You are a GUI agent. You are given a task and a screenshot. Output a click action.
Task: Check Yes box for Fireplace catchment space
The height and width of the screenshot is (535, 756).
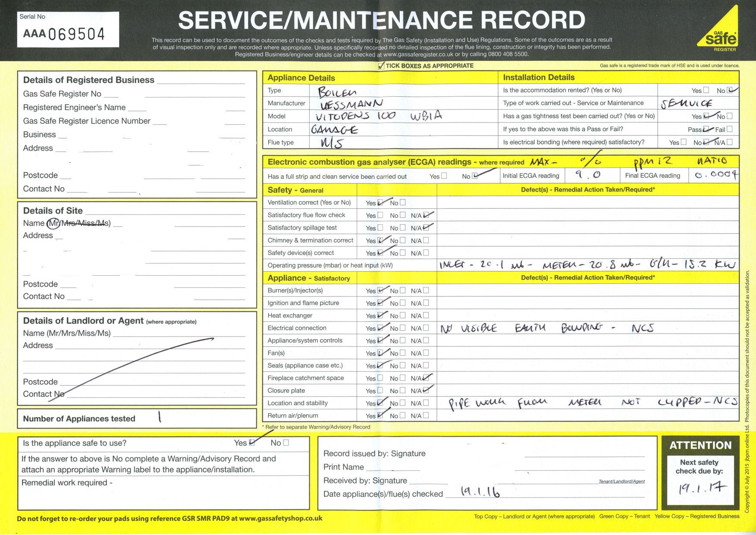click(x=380, y=378)
